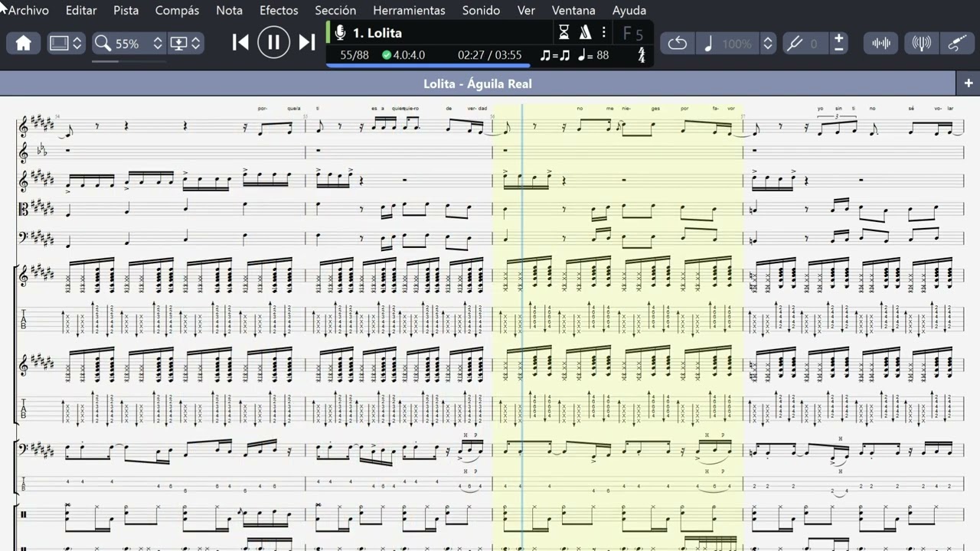Toggle the count-in hourglass

pyautogui.click(x=564, y=32)
